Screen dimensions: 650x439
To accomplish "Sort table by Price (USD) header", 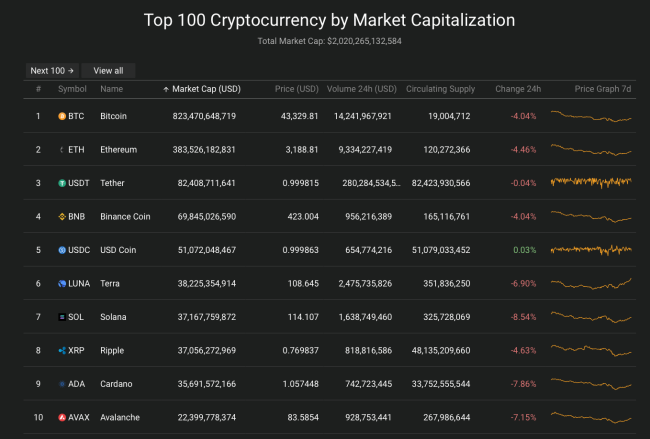I will click(x=296, y=89).
